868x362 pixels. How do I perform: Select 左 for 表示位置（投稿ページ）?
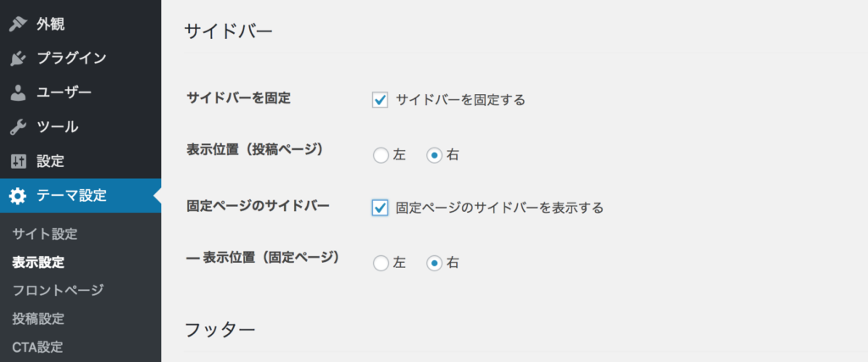(x=380, y=155)
